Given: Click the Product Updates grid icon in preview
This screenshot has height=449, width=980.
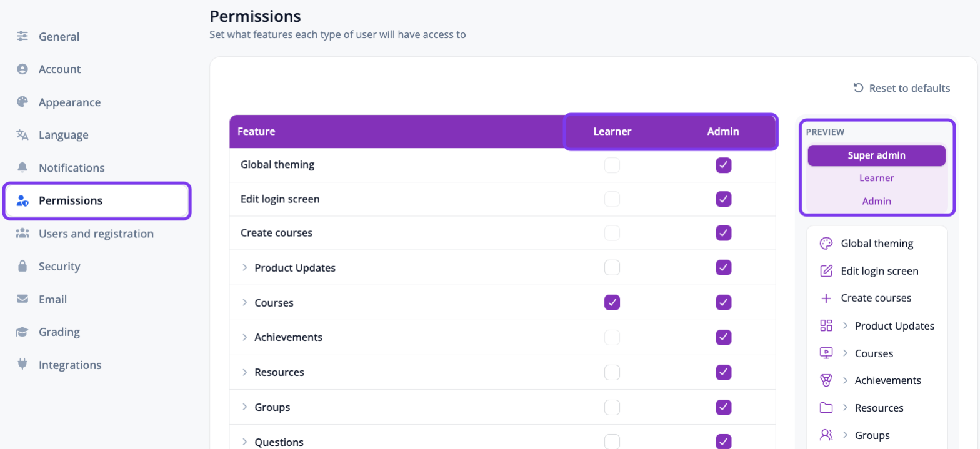Looking at the screenshot, I should (x=826, y=326).
